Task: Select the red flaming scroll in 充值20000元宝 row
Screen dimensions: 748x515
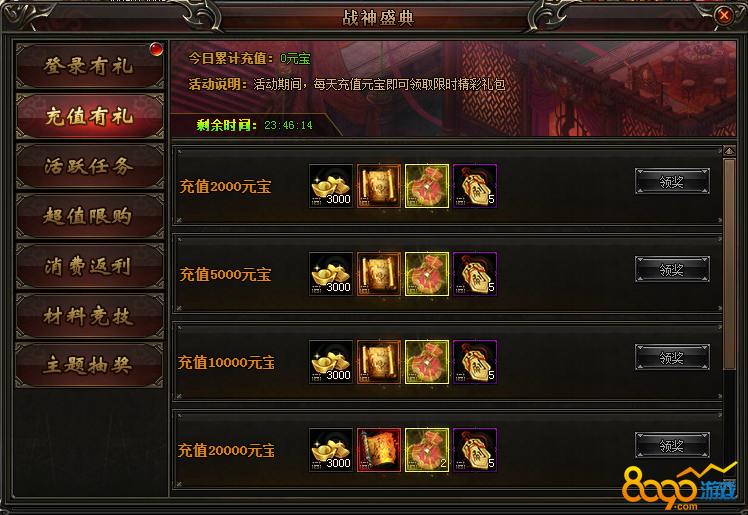Action: click(x=379, y=450)
